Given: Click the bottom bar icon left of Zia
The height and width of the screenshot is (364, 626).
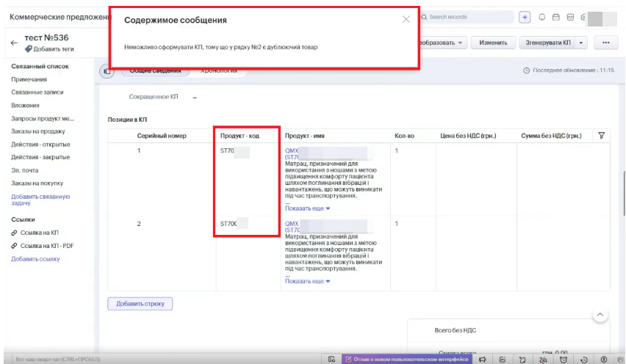Looking at the screenshot, I should [x=522, y=359].
